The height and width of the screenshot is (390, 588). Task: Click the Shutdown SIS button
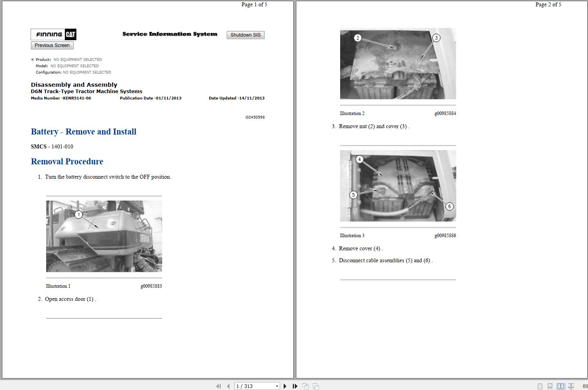(245, 35)
